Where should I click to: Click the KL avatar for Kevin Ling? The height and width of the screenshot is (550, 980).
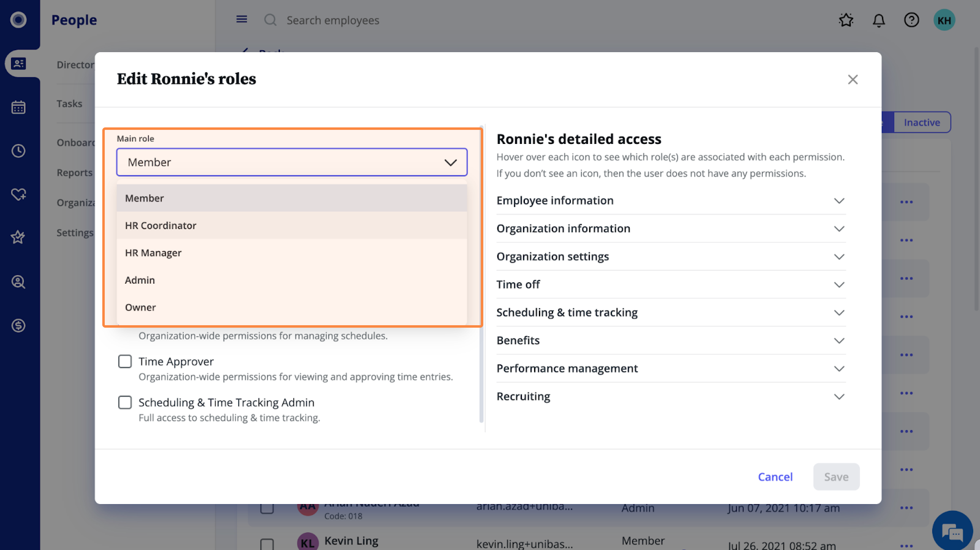pos(308,542)
